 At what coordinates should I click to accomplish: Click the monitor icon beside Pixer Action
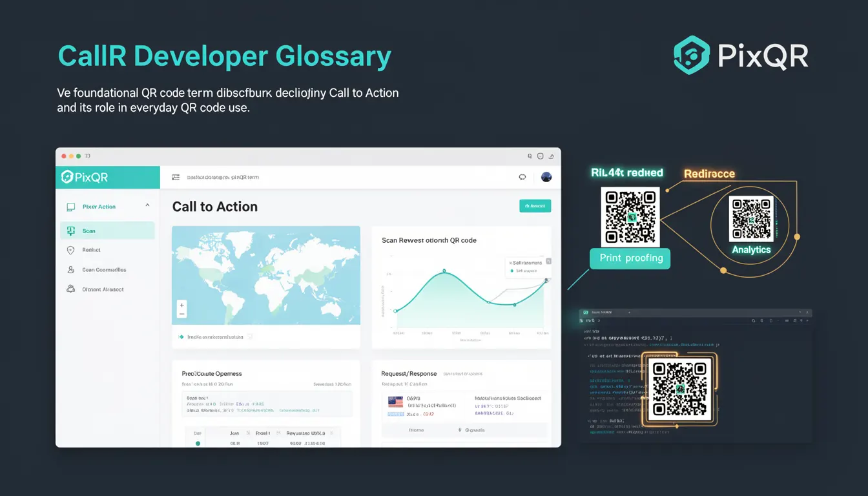pos(71,207)
